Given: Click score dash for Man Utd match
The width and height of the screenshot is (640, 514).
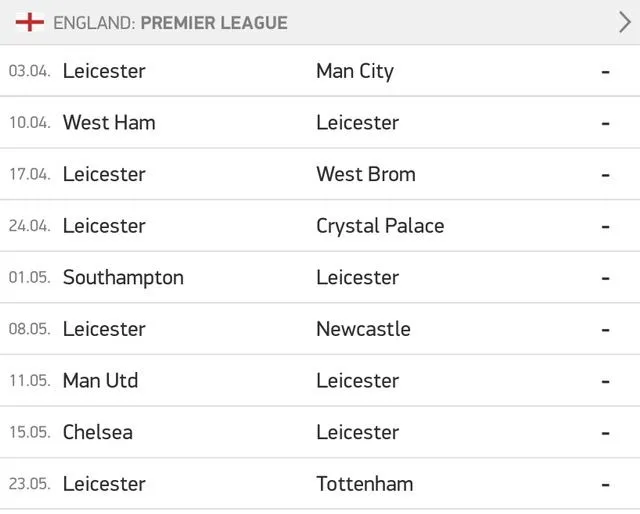Looking at the screenshot, I should 605,381.
